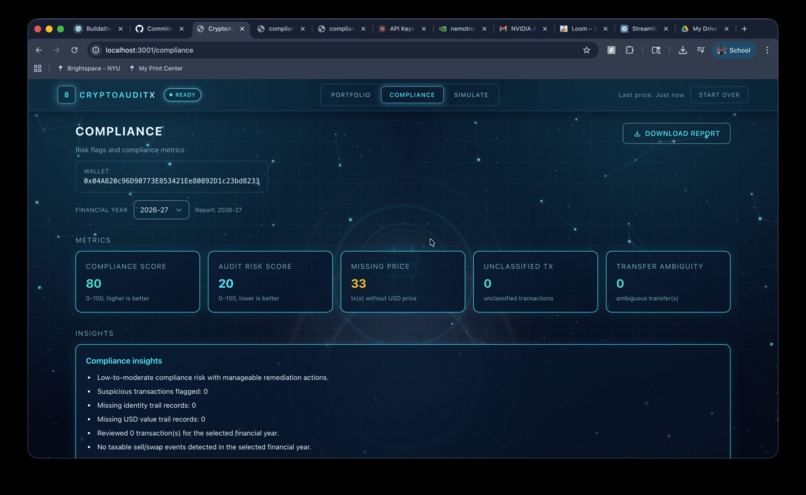Image resolution: width=806 pixels, height=495 pixels.
Task: Select the Transfer Ambiguity card
Action: tap(668, 282)
